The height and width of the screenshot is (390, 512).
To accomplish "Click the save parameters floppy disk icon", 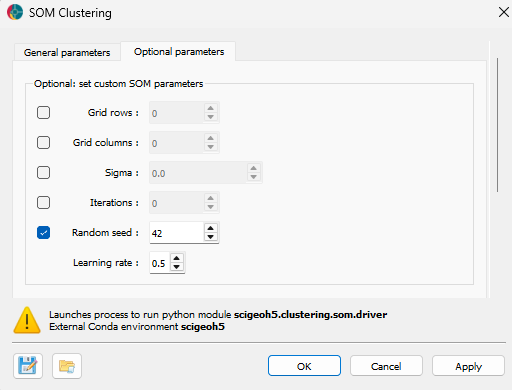I will pyautogui.click(x=28, y=366).
